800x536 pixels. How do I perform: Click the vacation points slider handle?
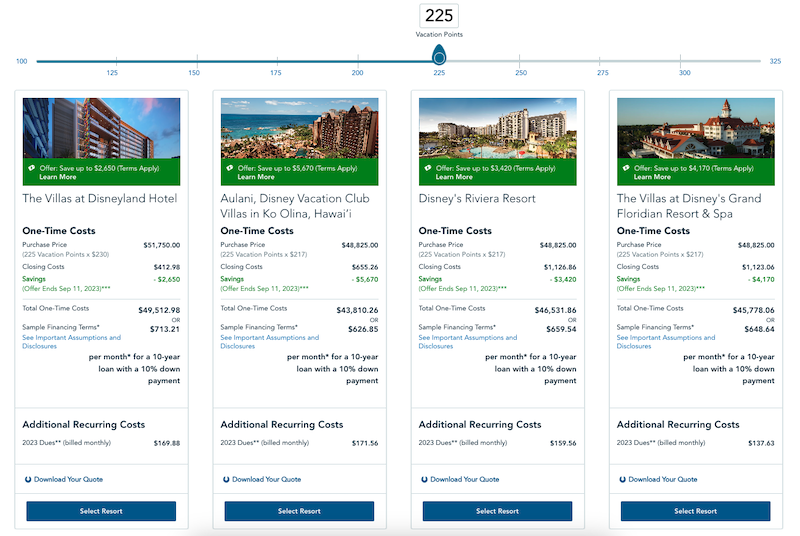tap(439, 55)
